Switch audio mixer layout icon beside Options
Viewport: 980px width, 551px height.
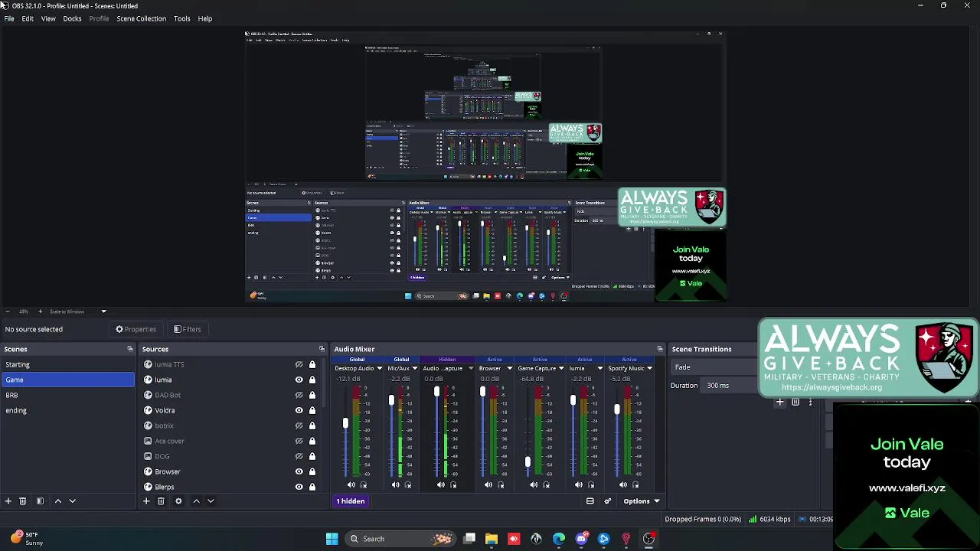coord(590,501)
